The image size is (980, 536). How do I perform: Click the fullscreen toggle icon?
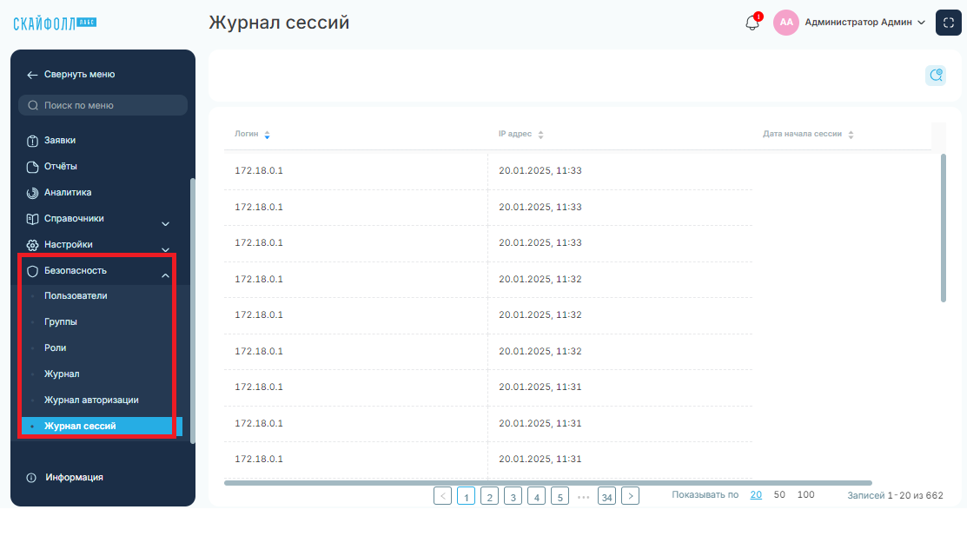pyautogui.click(x=948, y=23)
